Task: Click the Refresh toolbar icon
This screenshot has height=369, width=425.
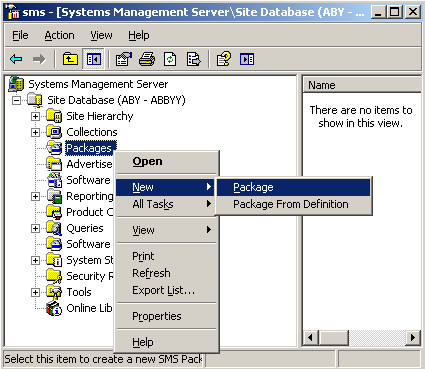Action: tap(170, 59)
